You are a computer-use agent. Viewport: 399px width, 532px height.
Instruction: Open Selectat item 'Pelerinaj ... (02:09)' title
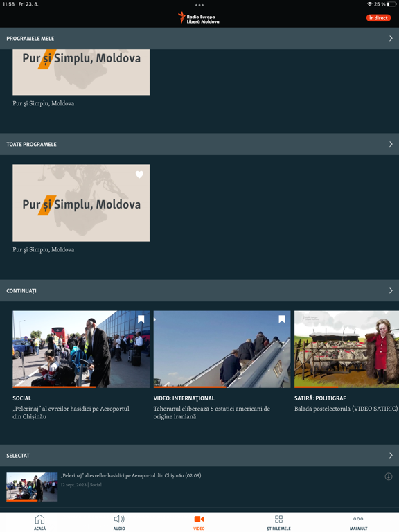click(x=131, y=475)
